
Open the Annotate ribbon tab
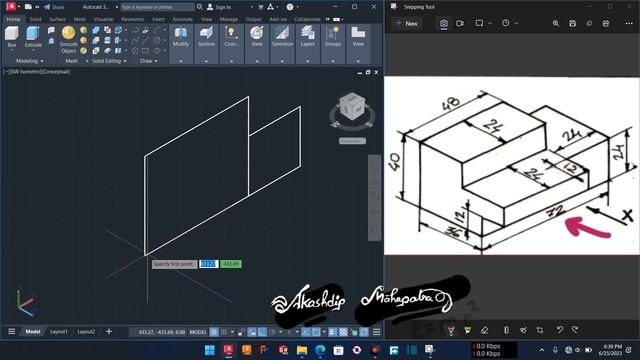(182, 19)
